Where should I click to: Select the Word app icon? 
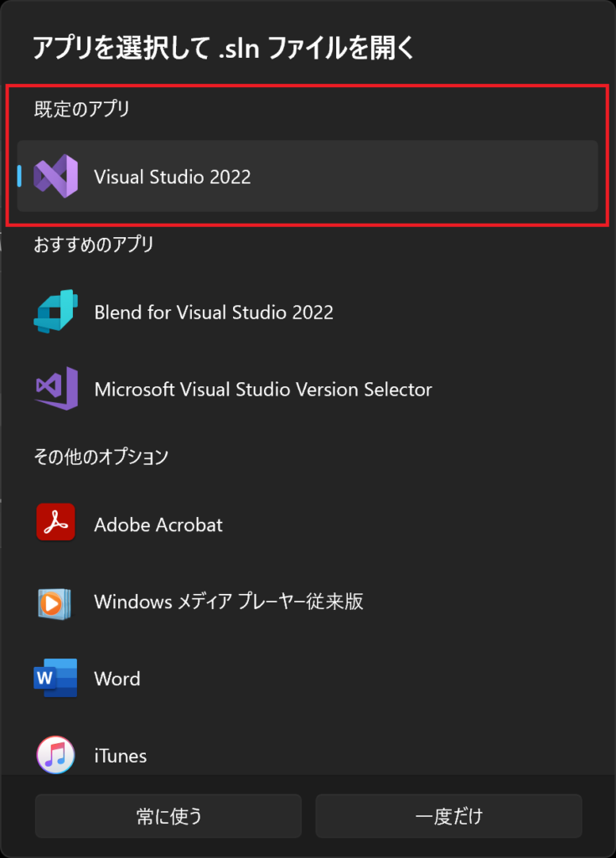click(x=55, y=678)
